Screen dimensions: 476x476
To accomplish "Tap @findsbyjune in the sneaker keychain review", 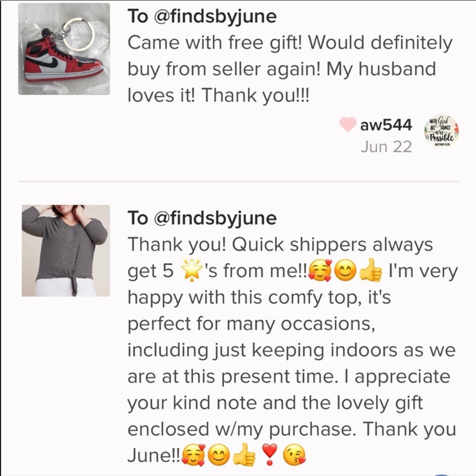I will click(x=215, y=16).
